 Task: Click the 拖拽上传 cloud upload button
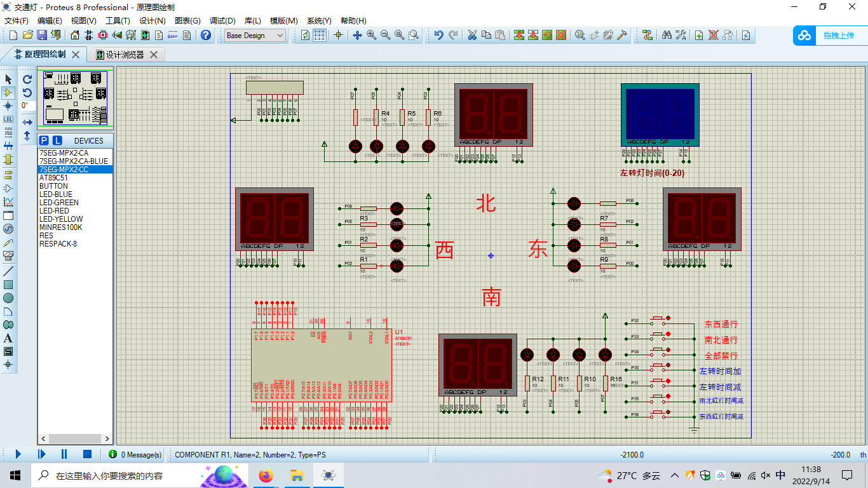point(830,36)
